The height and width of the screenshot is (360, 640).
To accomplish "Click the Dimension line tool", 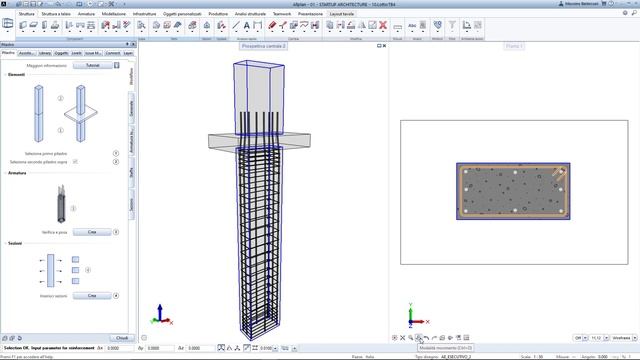I will click(258, 25).
